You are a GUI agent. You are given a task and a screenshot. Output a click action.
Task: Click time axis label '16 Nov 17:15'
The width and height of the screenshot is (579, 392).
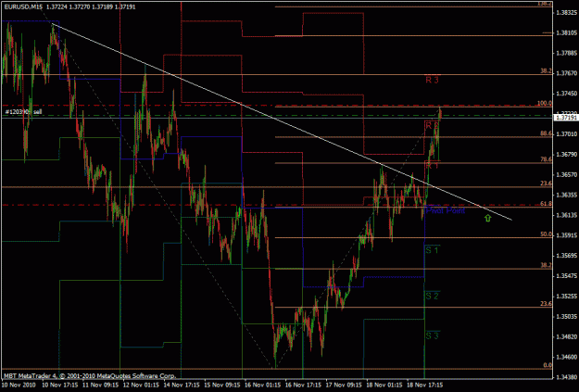(x=302, y=385)
